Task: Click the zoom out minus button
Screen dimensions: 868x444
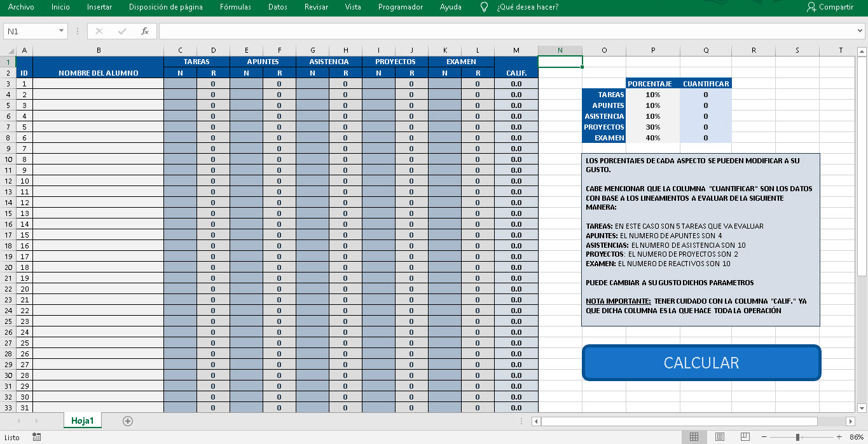Action: [x=764, y=437]
